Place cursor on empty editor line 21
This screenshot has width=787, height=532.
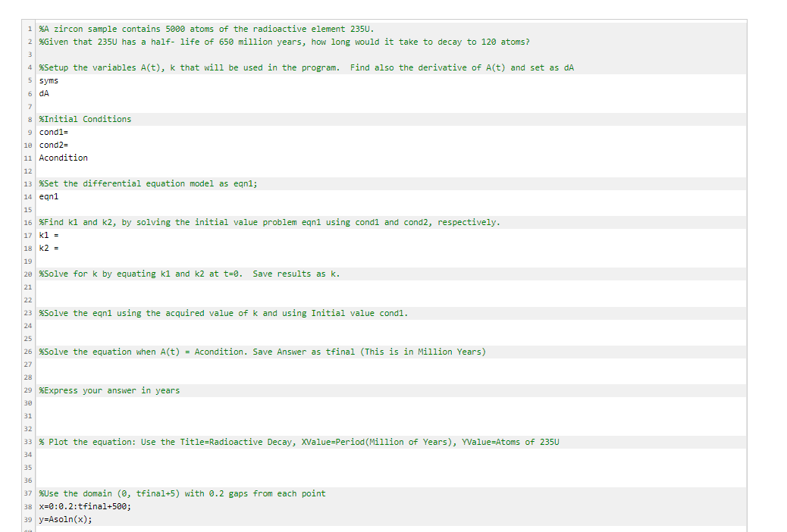point(391,287)
